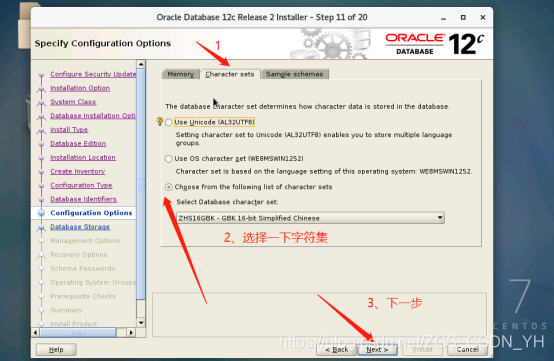
Task: Click the lightbulb hint icon beside Unicode
Action: coord(159,122)
